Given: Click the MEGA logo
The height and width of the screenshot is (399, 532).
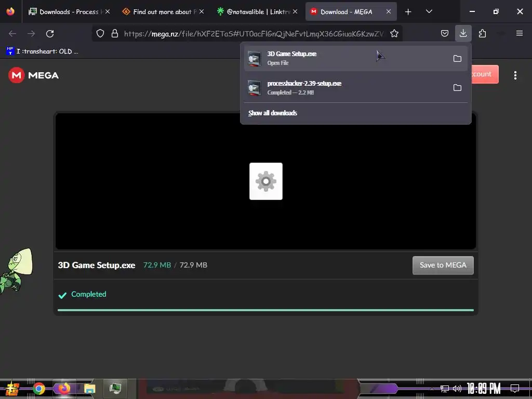Looking at the screenshot, I should coord(34,75).
